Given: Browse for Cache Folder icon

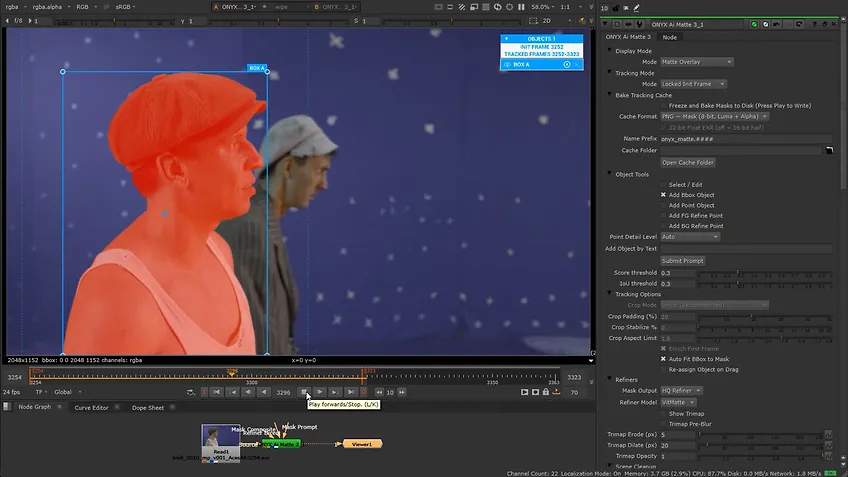Looking at the screenshot, I should 829,150.
